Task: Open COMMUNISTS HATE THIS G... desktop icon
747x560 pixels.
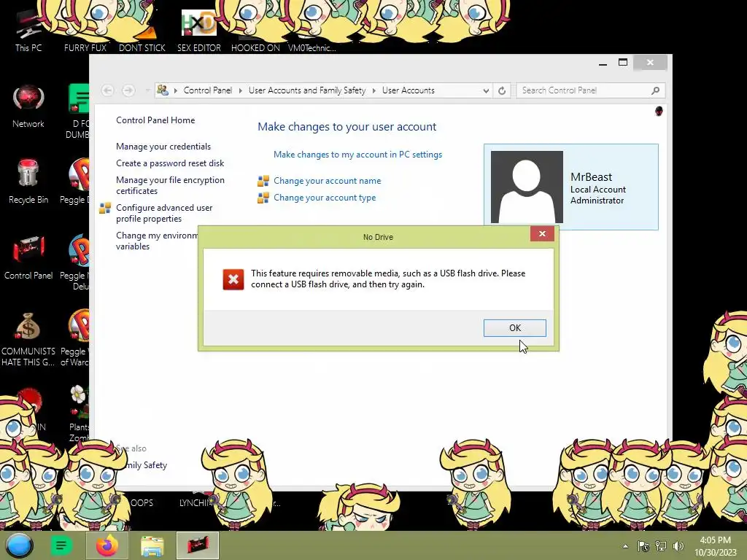Action: [28, 339]
